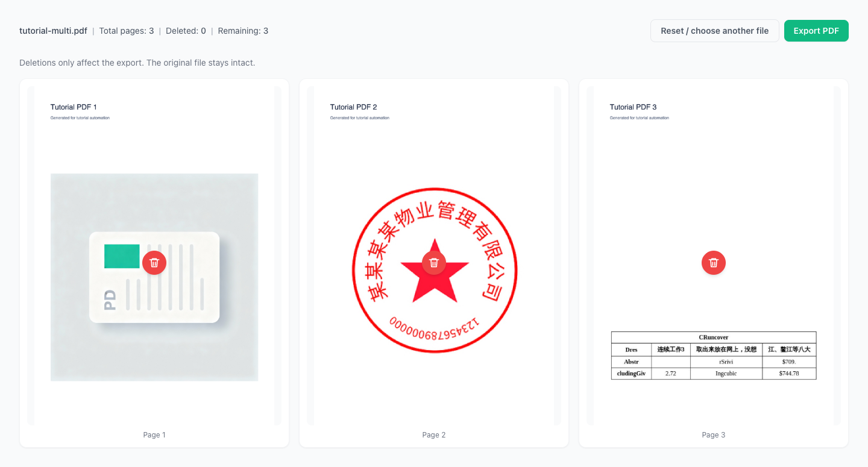Click the Export PDF button

(816, 30)
